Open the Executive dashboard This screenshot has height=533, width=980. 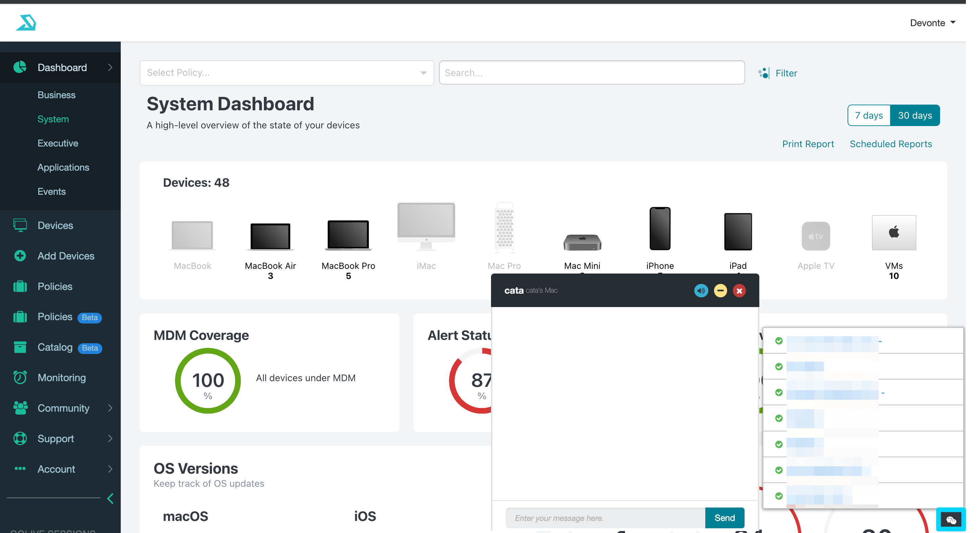pos(58,143)
